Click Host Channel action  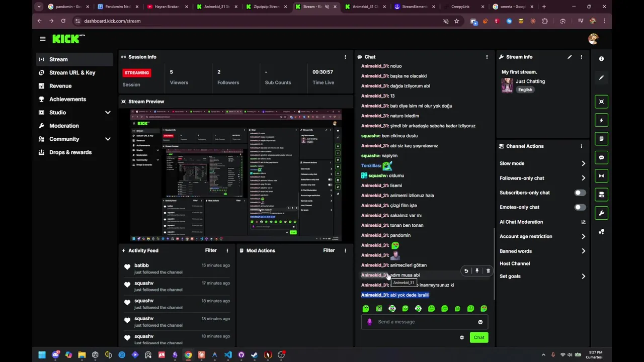[x=515, y=263]
